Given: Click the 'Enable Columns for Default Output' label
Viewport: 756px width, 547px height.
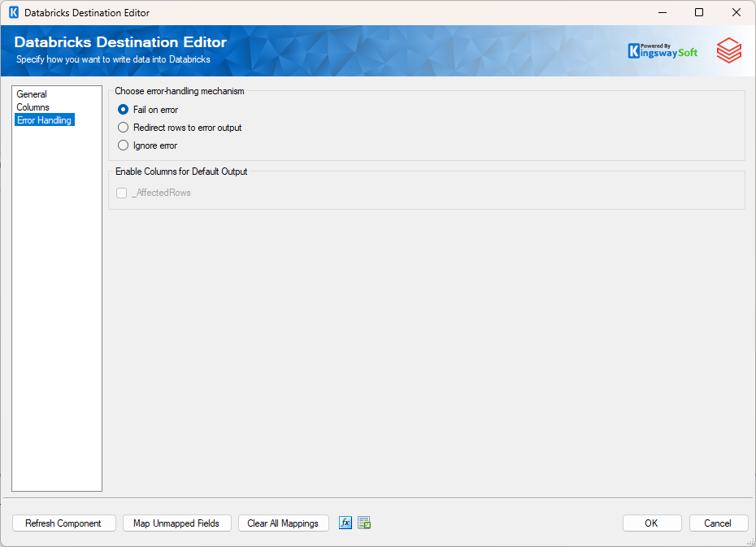Looking at the screenshot, I should click(x=181, y=171).
